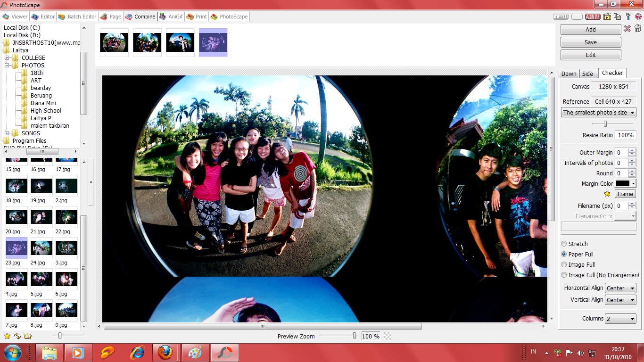The width and height of the screenshot is (644, 362).
Task: Switch to the Batch Editor tab
Action: pyautogui.click(x=77, y=16)
